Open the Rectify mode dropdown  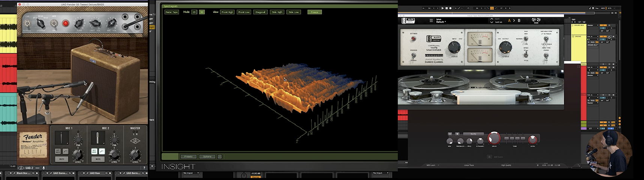pos(473,134)
